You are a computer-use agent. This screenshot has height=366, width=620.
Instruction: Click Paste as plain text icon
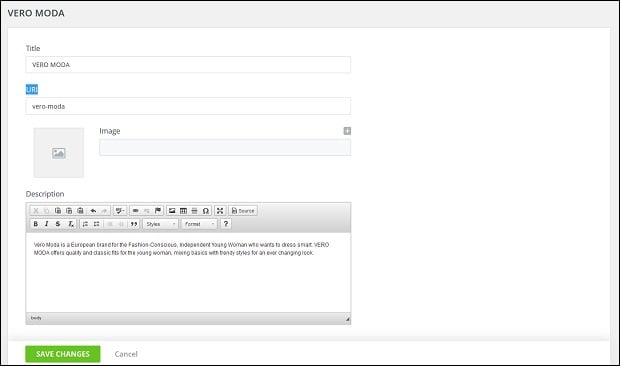pos(69,211)
